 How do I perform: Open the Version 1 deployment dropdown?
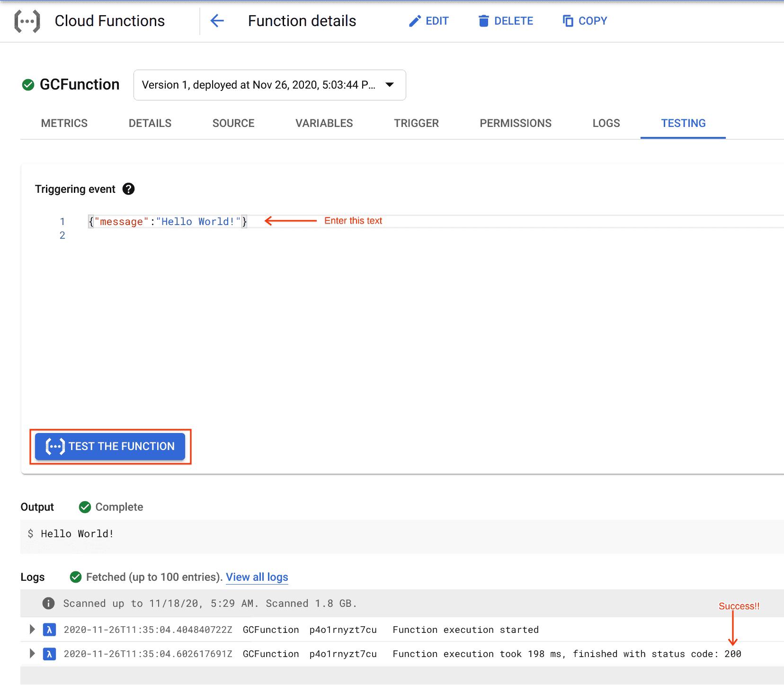390,85
